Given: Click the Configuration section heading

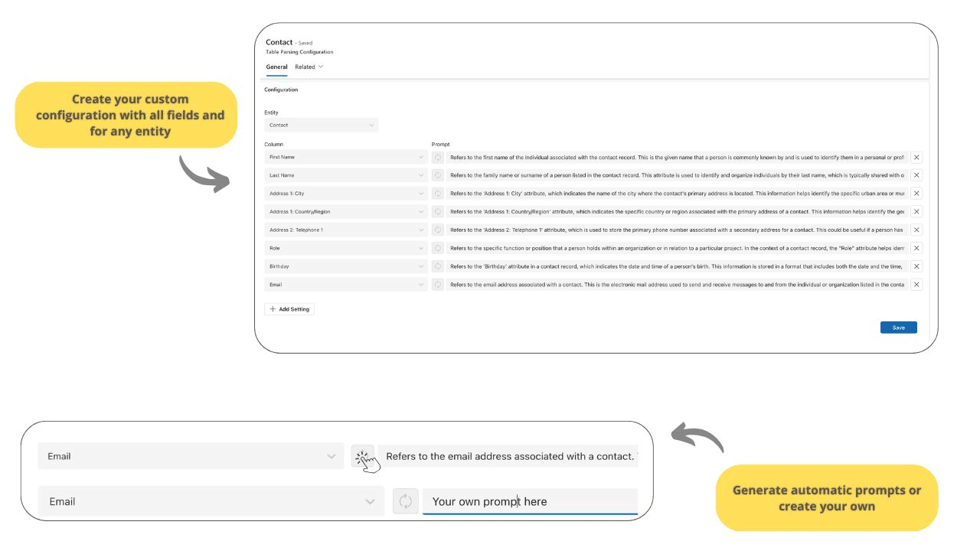Looking at the screenshot, I should tap(281, 90).
